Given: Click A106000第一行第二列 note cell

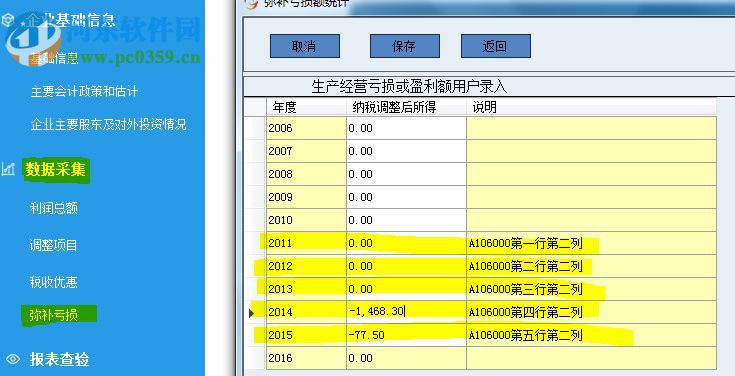Looking at the screenshot, I should point(591,243).
